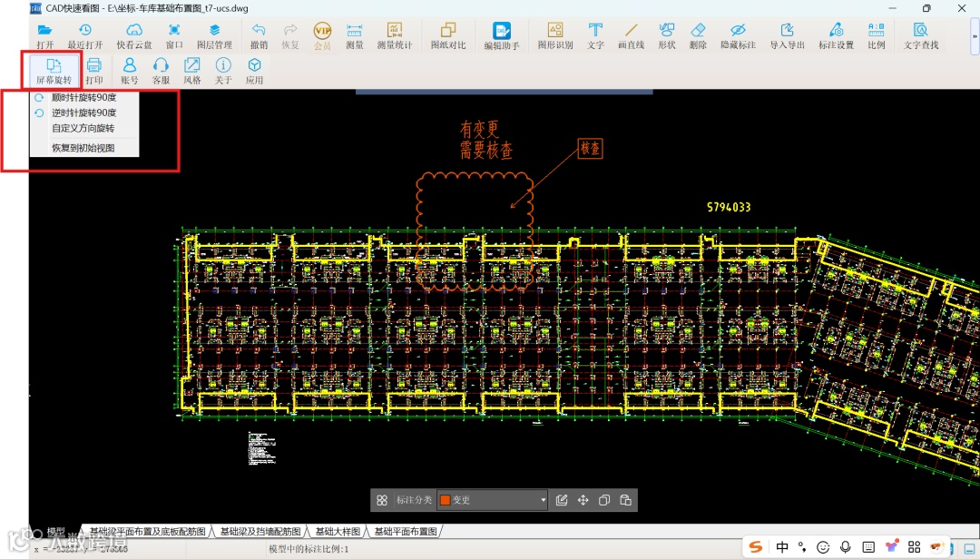Edit annotation with pencil icon
This screenshot has width=980, height=559.
(562, 500)
